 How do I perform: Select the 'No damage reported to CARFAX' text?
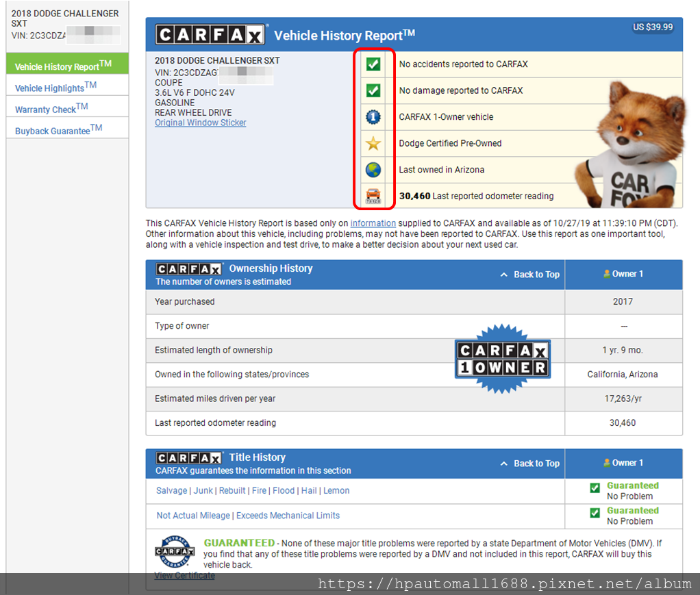tap(461, 90)
